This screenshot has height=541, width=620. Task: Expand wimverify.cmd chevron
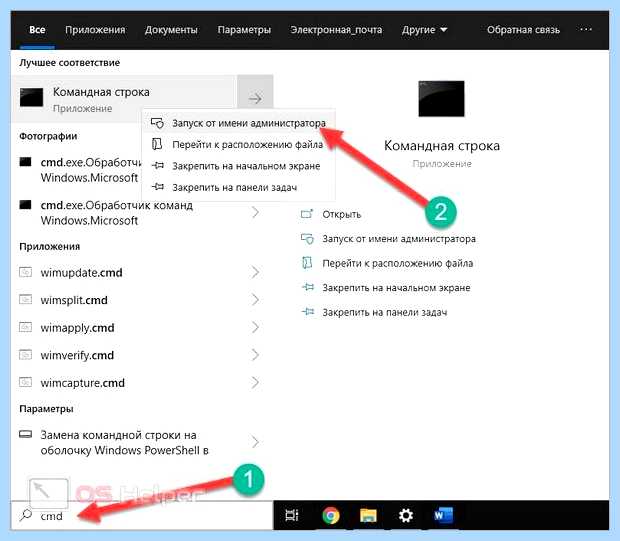coord(255,355)
